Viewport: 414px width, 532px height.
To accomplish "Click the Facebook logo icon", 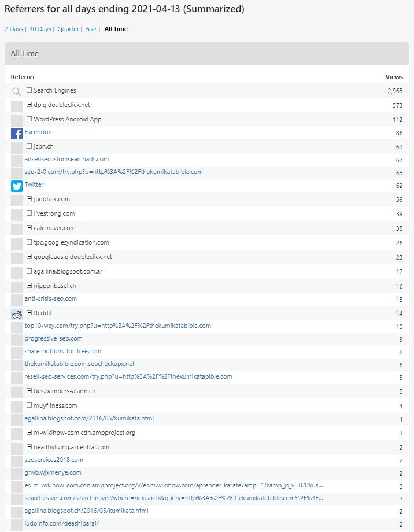I will (x=17, y=134).
